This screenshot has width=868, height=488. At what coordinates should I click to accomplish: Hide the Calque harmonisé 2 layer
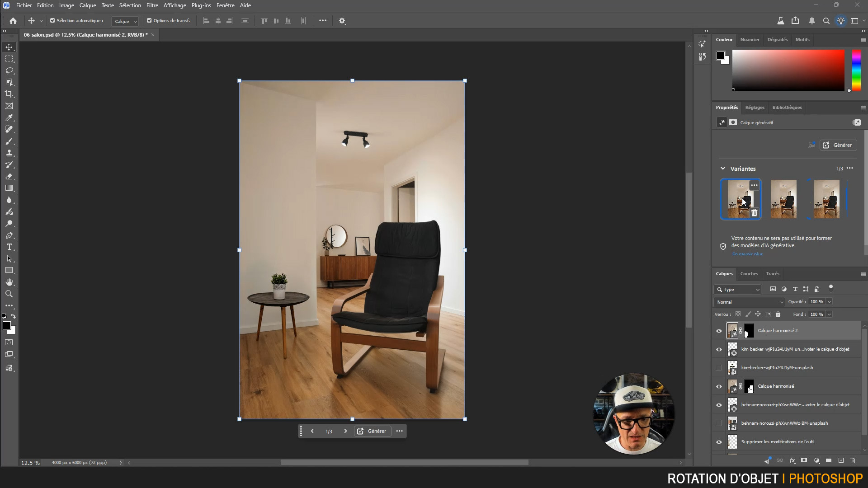(x=719, y=331)
